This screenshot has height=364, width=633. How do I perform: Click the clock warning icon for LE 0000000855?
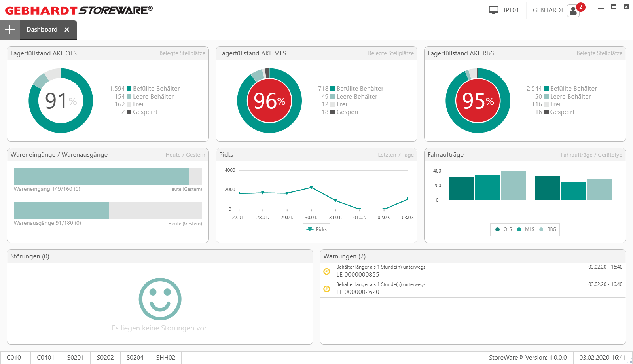[327, 271]
